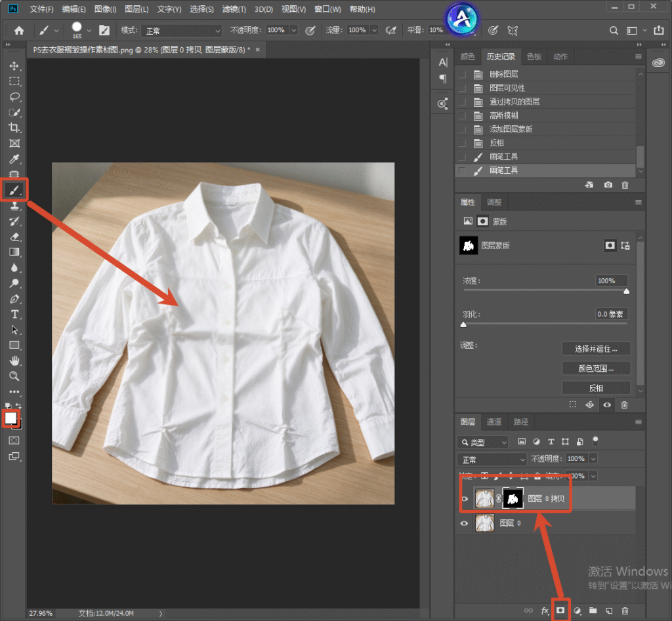Create new adjustment layer icon
The image size is (672, 621).
coord(577,611)
